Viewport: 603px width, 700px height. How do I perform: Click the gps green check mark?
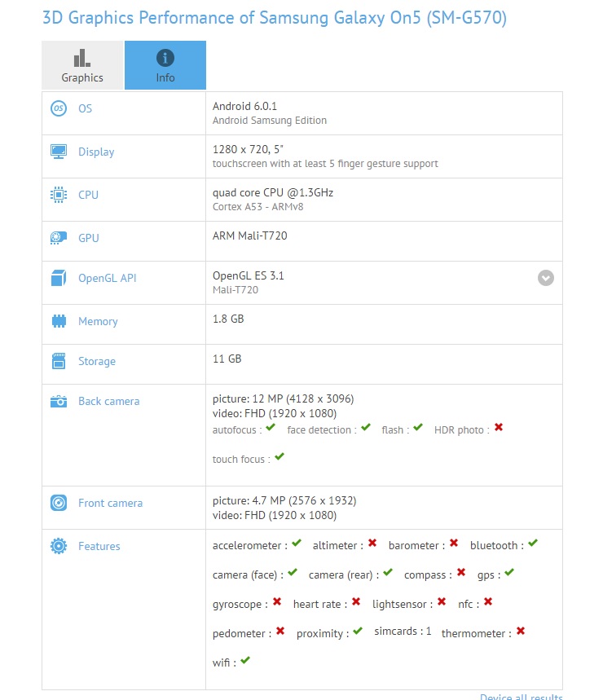click(x=509, y=572)
